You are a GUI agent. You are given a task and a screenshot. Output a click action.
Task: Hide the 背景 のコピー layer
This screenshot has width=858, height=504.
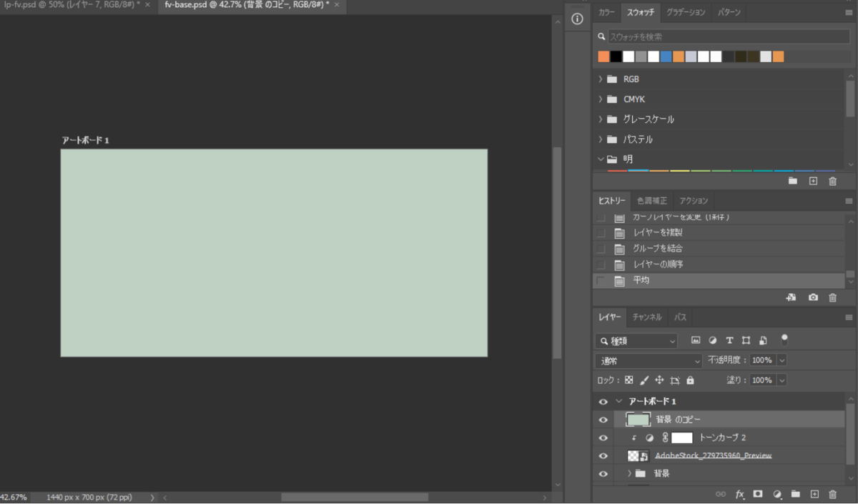603,420
